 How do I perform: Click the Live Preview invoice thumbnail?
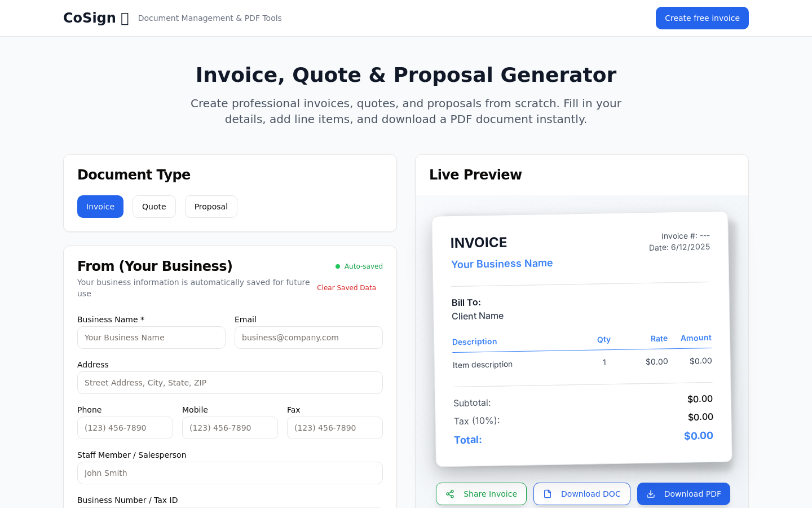point(582,339)
